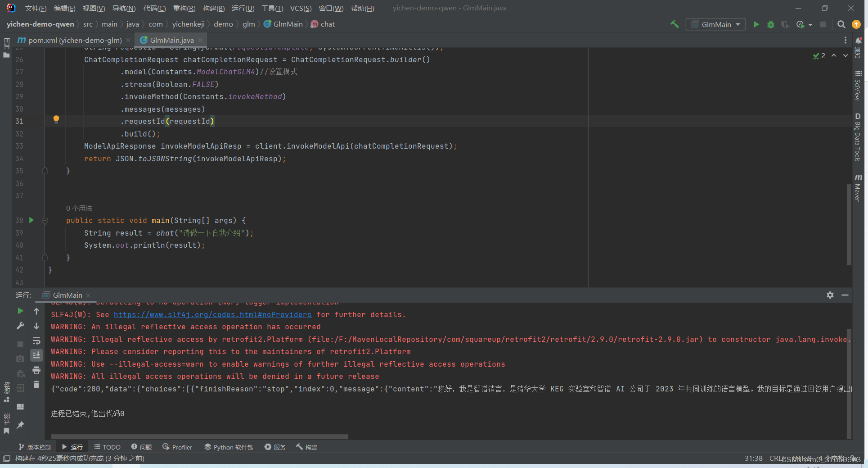Open the SciView side panel

coord(858,85)
